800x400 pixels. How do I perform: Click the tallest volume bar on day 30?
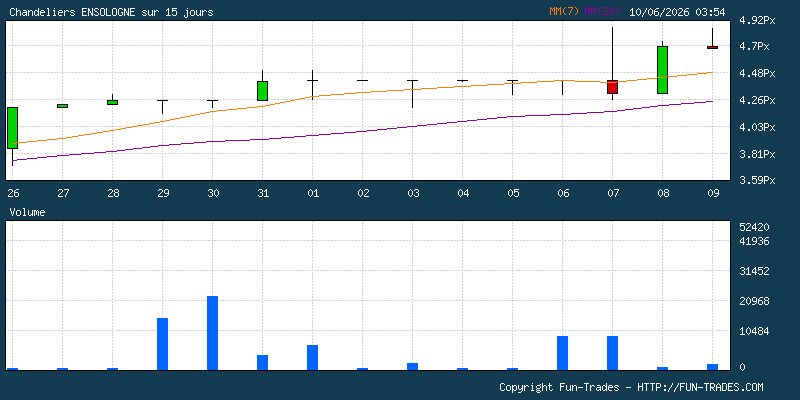coord(212,333)
